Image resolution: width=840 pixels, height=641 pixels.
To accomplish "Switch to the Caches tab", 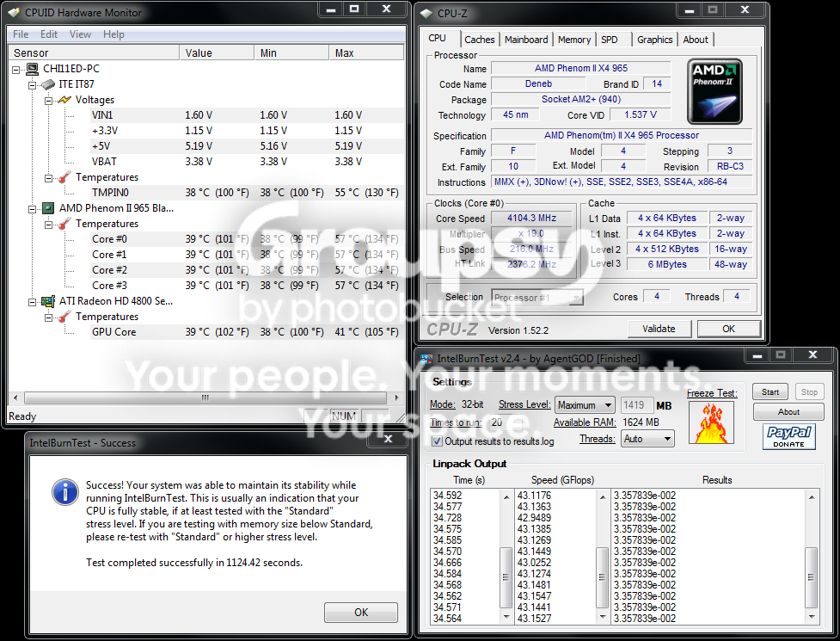I will 480,40.
